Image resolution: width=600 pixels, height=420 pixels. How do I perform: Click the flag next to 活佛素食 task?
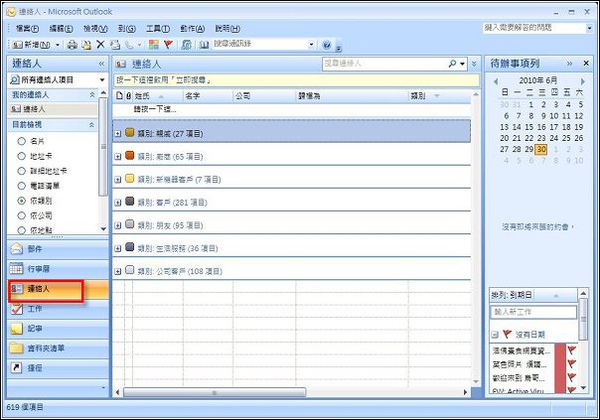[571, 350]
